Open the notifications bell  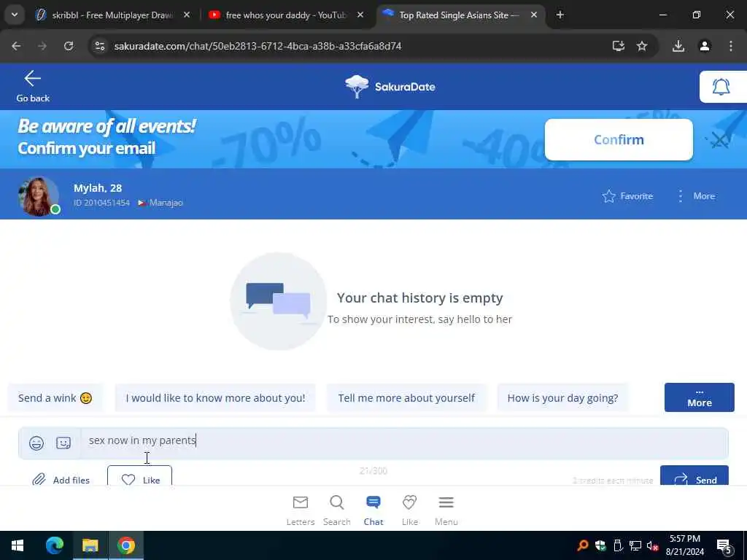coord(721,87)
